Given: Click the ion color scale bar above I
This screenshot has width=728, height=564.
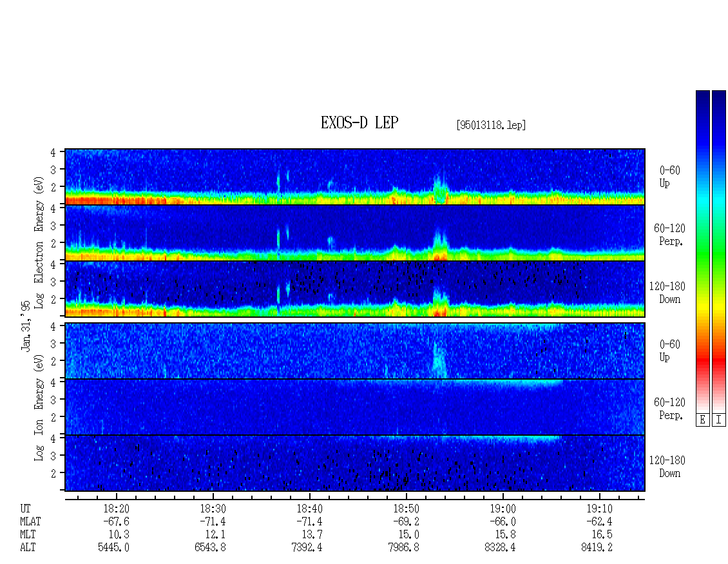Looking at the screenshot, I should [719, 251].
